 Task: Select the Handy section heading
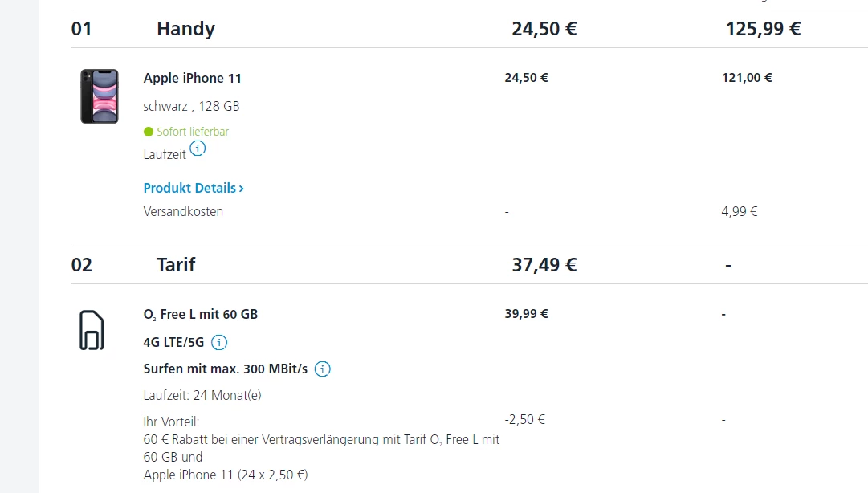click(185, 29)
